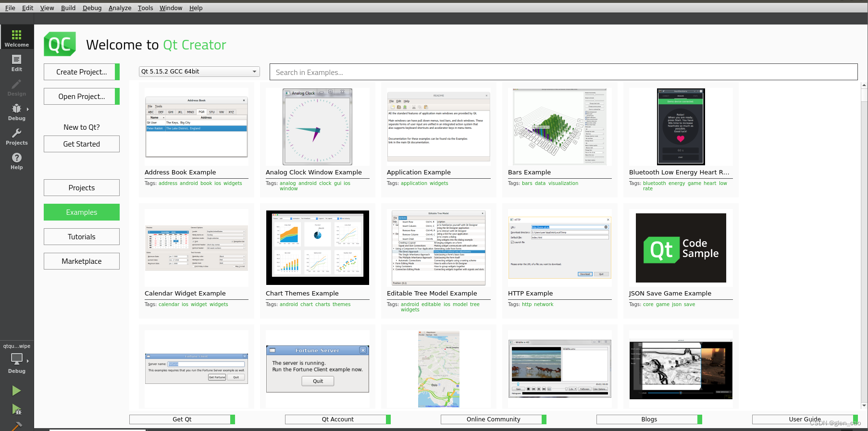Select the Examples page button
868x431 pixels.
point(82,212)
